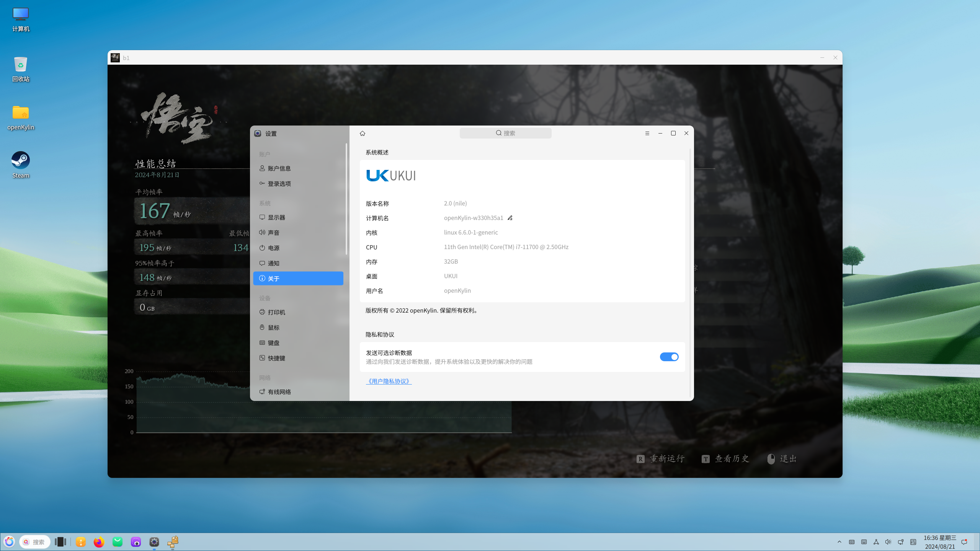Expand the system tray hidden icons arrow
The width and height of the screenshot is (980, 551).
coord(840,542)
